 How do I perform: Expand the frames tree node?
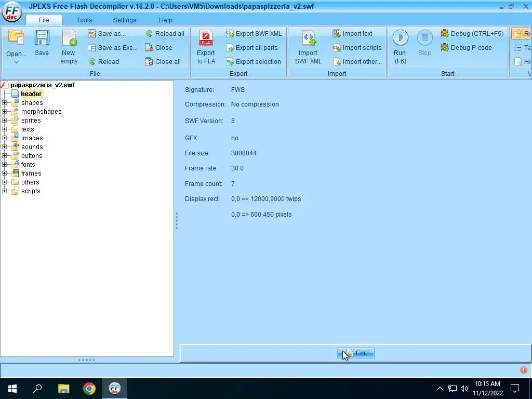[x=4, y=173]
